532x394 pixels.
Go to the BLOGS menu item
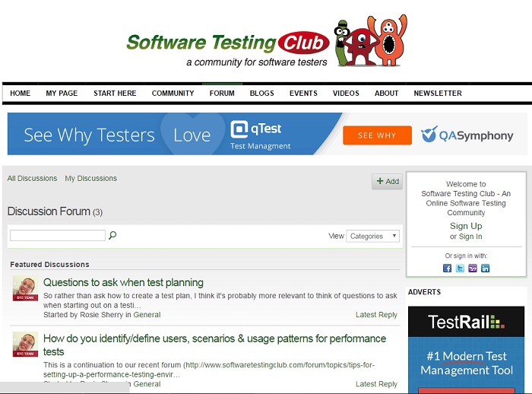pyautogui.click(x=261, y=94)
